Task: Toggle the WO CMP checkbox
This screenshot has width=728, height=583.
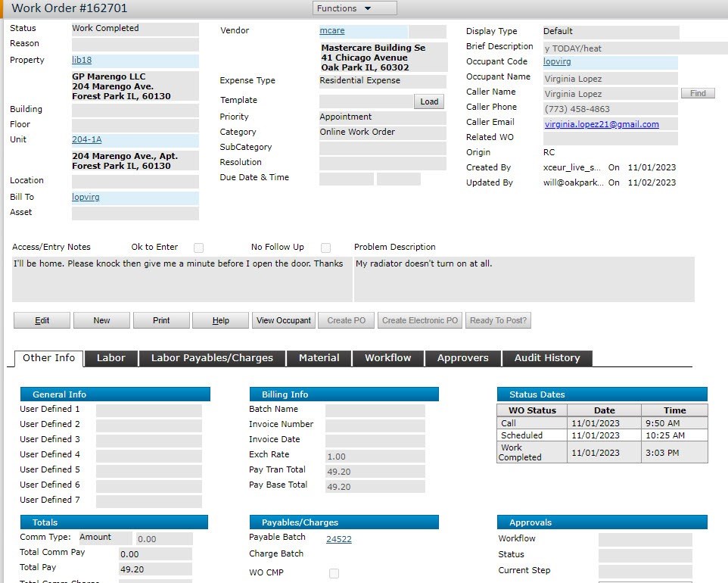Action: pos(333,574)
